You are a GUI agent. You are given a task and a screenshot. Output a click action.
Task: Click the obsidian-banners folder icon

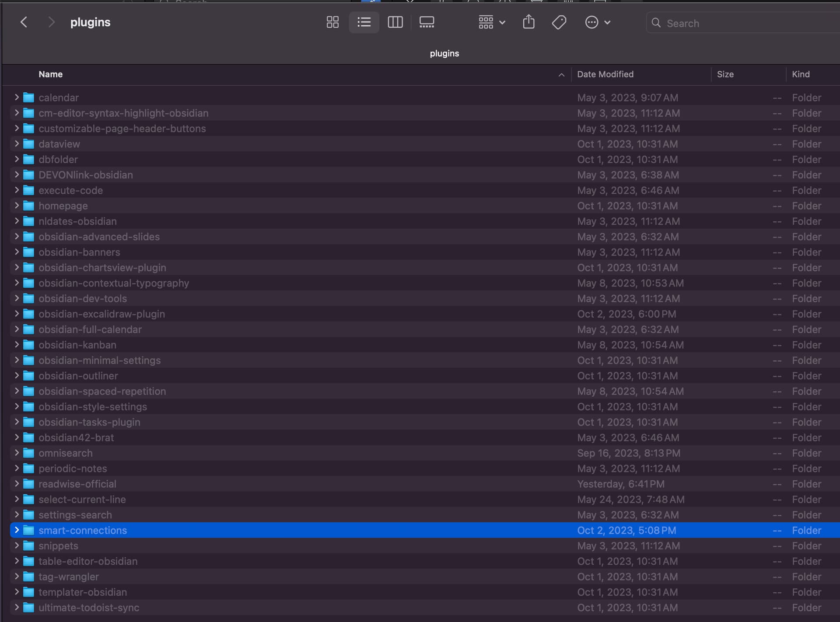coord(28,252)
